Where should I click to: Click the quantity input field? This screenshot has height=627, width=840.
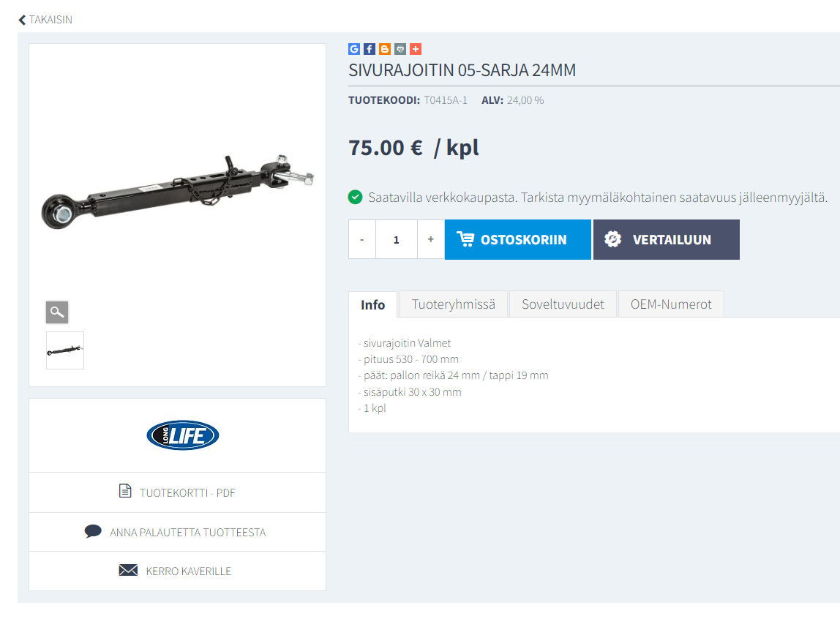click(397, 239)
